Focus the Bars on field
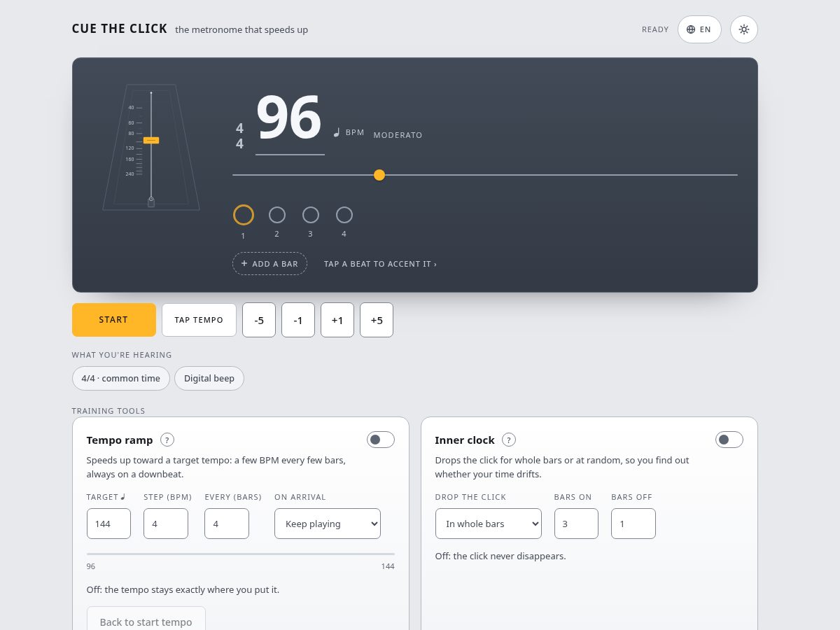Screen dimensions: 840x630 [576, 524]
